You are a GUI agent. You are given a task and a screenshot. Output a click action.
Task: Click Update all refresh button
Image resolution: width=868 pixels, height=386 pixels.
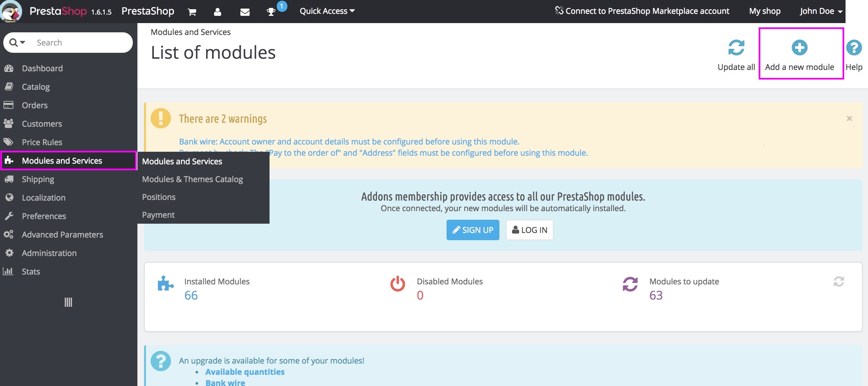pyautogui.click(x=736, y=55)
